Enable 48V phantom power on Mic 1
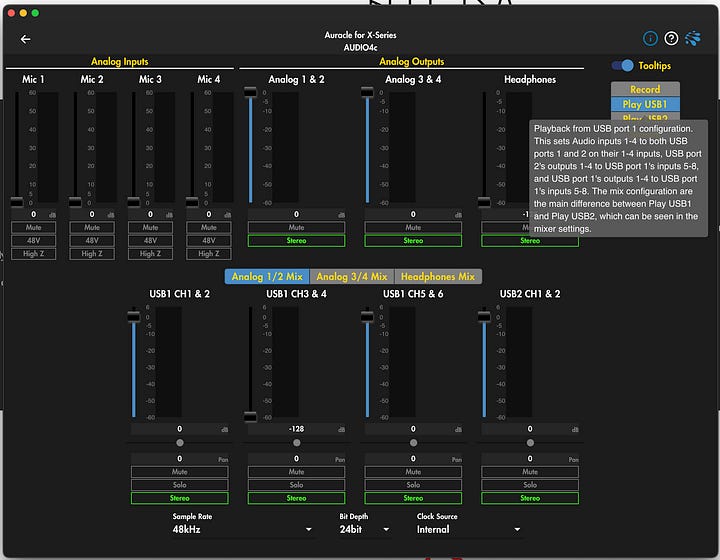This screenshot has height=560, width=720. [x=34, y=241]
